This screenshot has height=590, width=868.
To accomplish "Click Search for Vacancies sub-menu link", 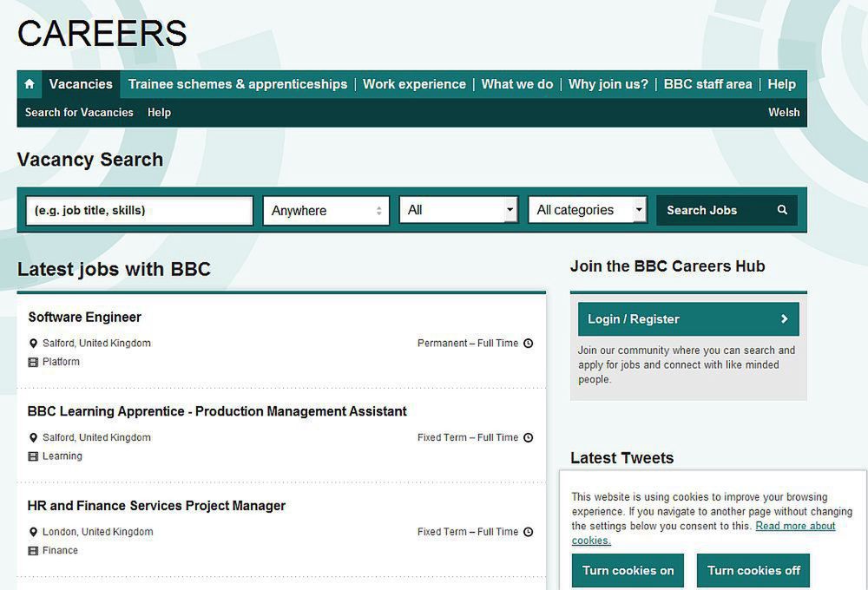I will tap(79, 112).
